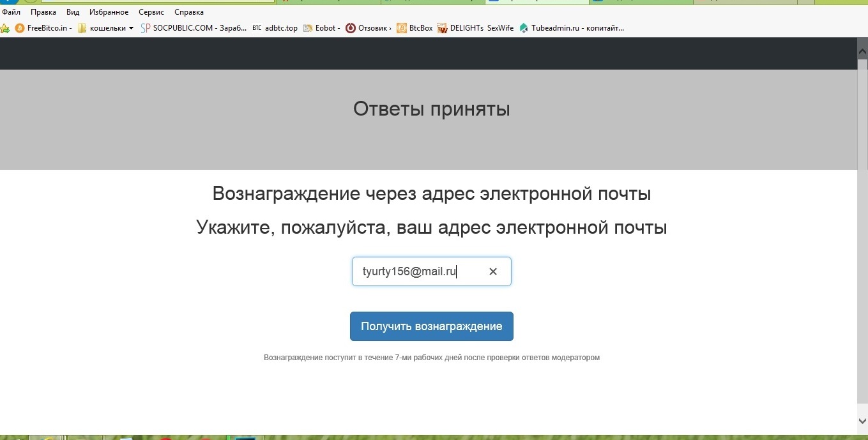Clear the email field with X
The height and width of the screenshot is (440, 868).
tap(493, 271)
